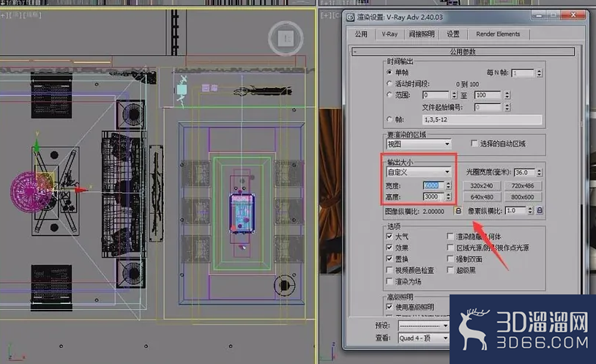The height and width of the screenshot is (364, 596).
Task: Click the 640x480 preset button
Action: (x=482, y=197)
